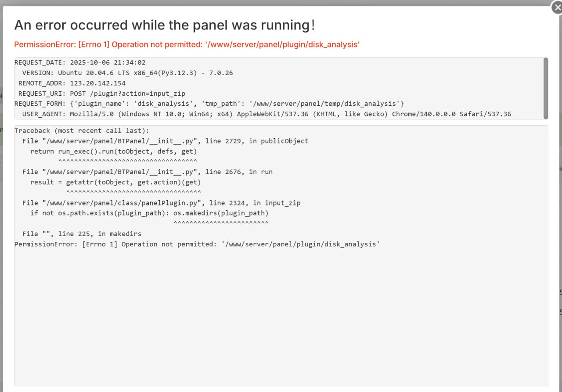Select the REQUEST_DATE line
Image resolution: width=562 pixels, height=392 pixels.
pyautogui.click(x=80, y=62)
